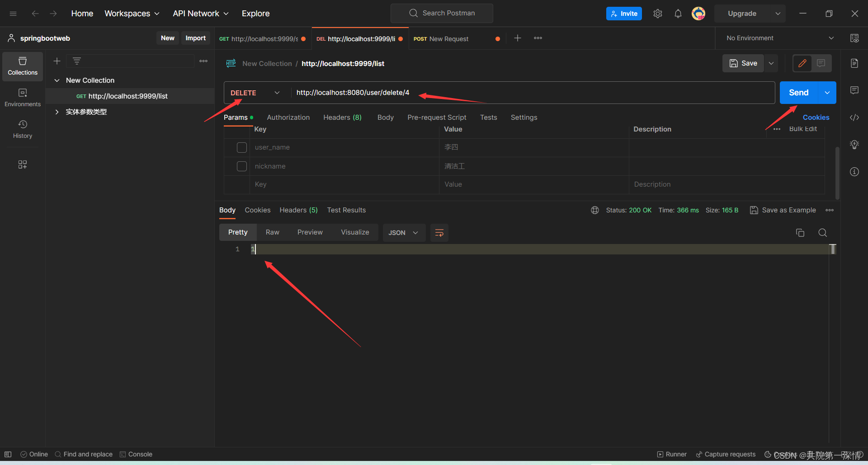The image size is (868, 465).
Task: Open the DELETE method dropdown
Action: coord(255,93)
